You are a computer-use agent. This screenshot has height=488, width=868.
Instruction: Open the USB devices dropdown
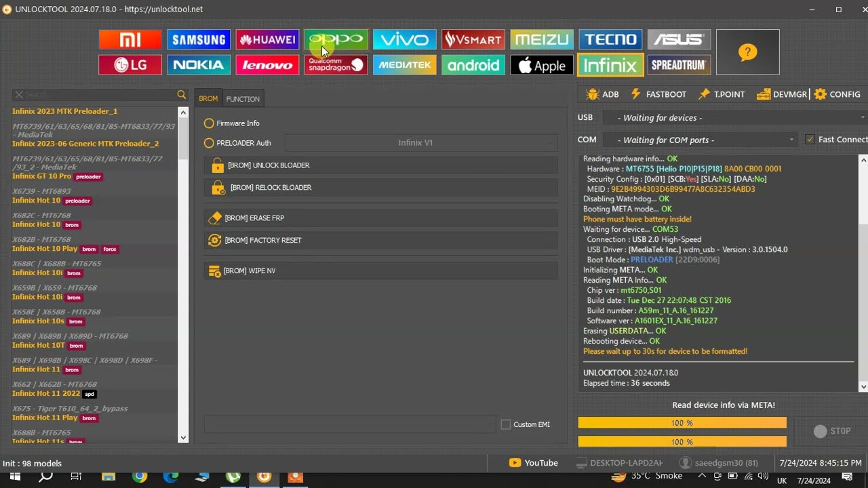[x=734, y=117]
